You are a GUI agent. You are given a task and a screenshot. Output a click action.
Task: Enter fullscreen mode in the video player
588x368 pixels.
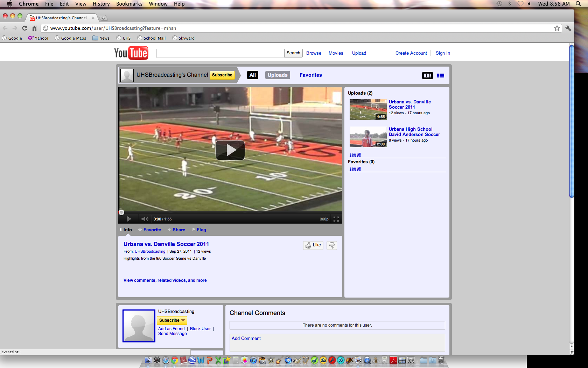click(x=336, y=219)
